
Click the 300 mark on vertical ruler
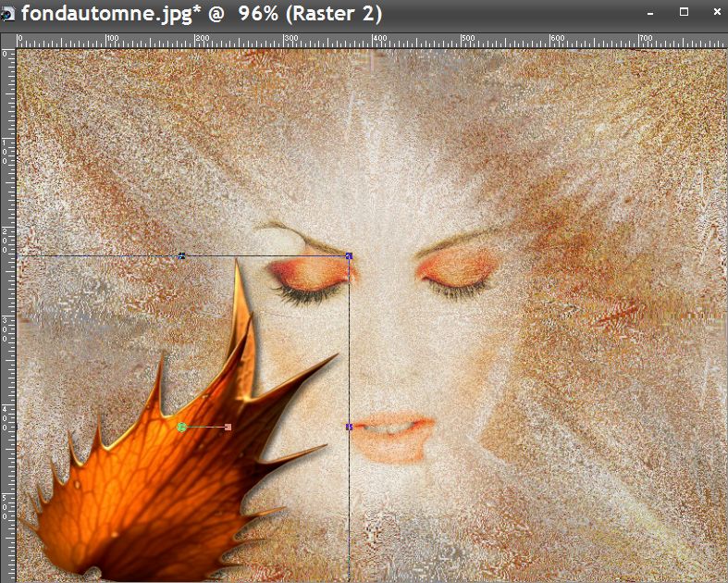click(x=7, y=318)
